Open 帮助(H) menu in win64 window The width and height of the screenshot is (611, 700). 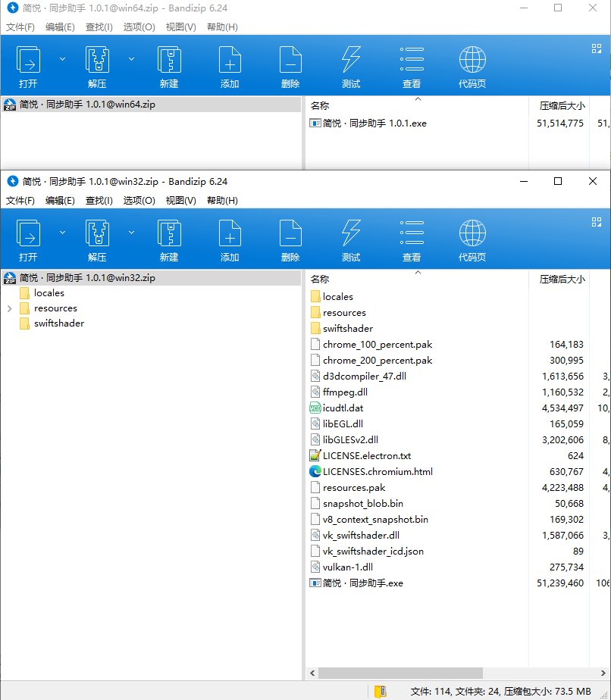point(222,27)
